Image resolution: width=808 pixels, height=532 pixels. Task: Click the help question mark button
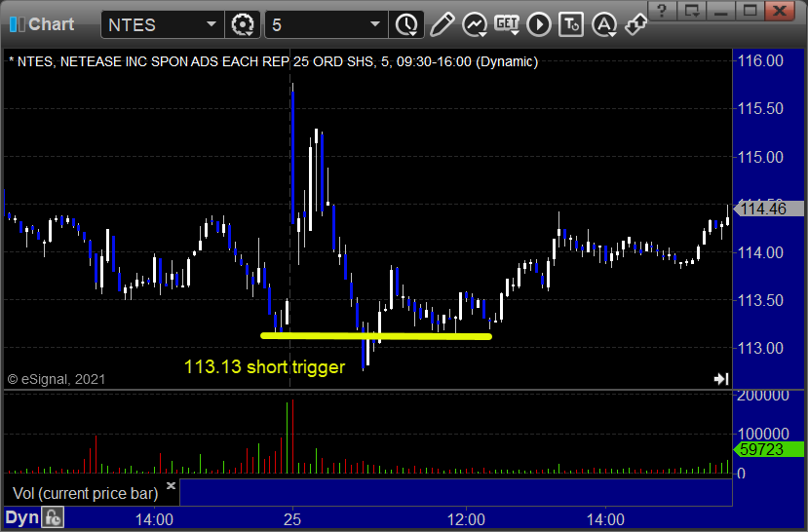point(662,11)
